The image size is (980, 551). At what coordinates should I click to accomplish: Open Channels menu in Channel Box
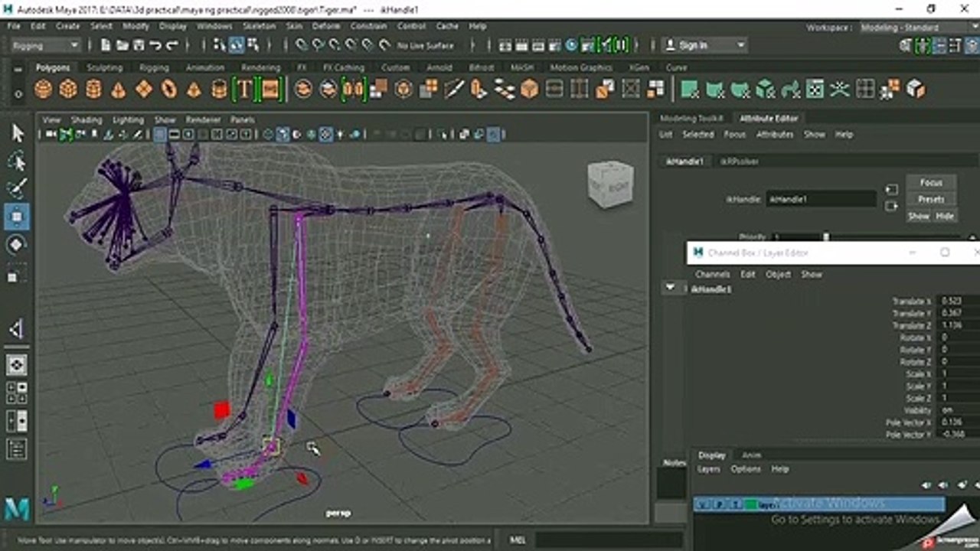[712, 274]
